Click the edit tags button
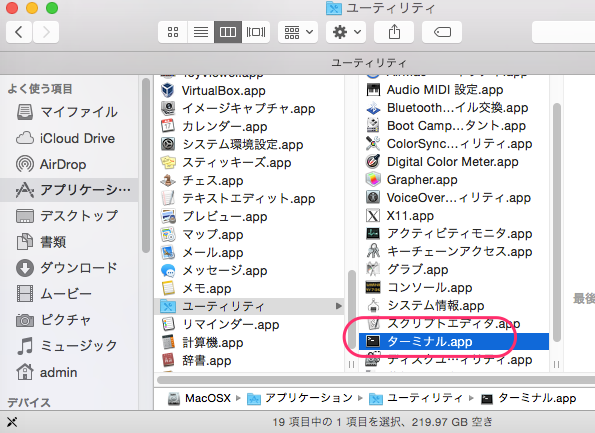Screen dimensions: 595x433 pyautogui.click(x=442, y=32)
